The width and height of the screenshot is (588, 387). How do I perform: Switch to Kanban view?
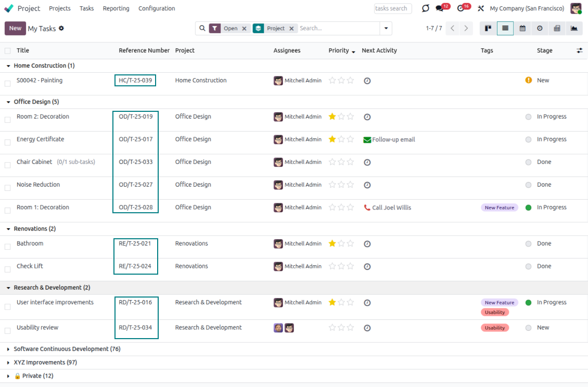[x=488, y=28]
